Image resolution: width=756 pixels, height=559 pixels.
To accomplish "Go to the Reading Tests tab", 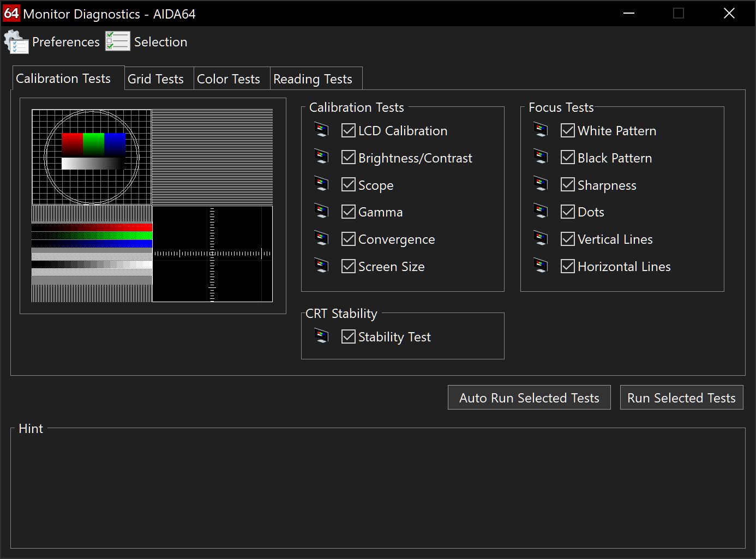I will coord(313,79).
